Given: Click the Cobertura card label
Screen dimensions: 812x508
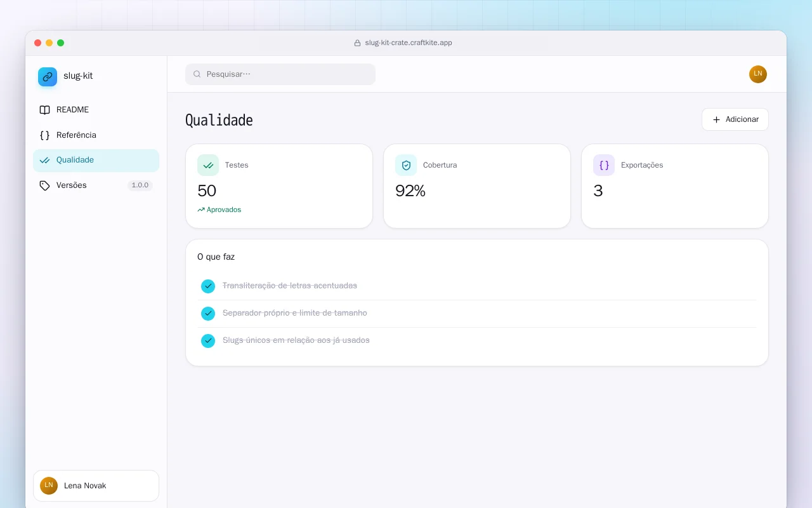Looking at the screenshot, I should click(440, 165).
